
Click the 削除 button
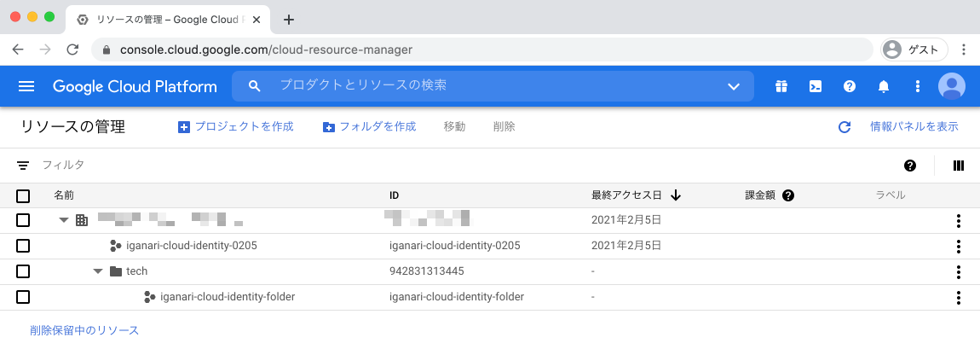[x=504, y=127]
